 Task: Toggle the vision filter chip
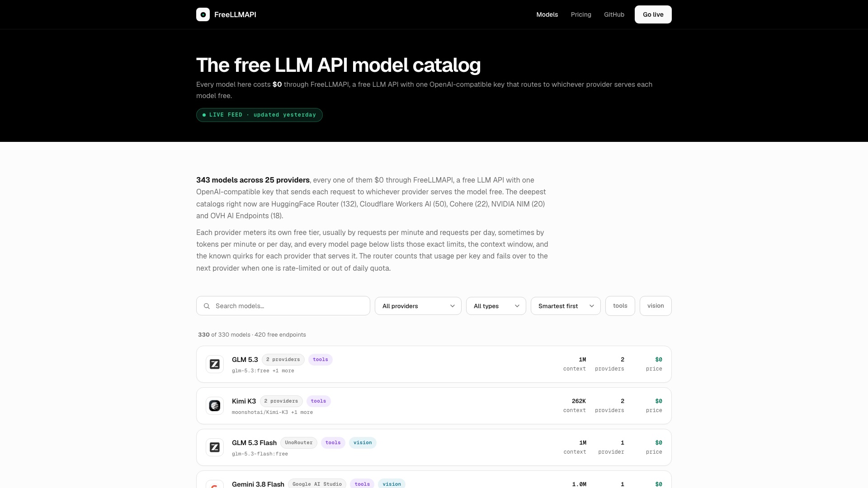coord(656,306)
